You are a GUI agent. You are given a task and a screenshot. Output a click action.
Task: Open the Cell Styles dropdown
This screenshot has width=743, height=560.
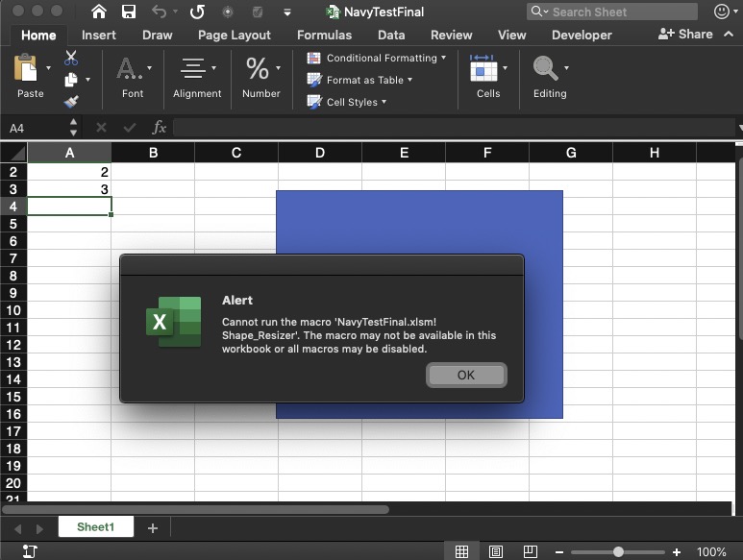tap(352, 102)
